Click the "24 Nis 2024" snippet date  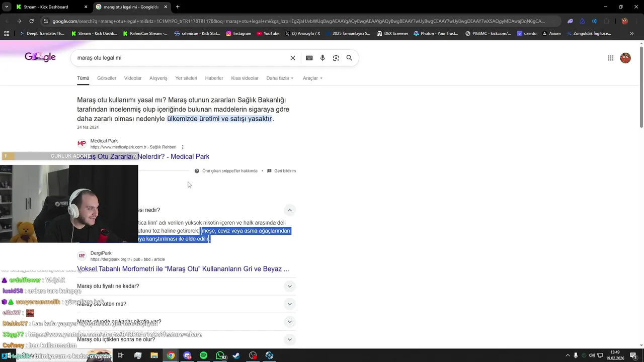pos(88,128)
